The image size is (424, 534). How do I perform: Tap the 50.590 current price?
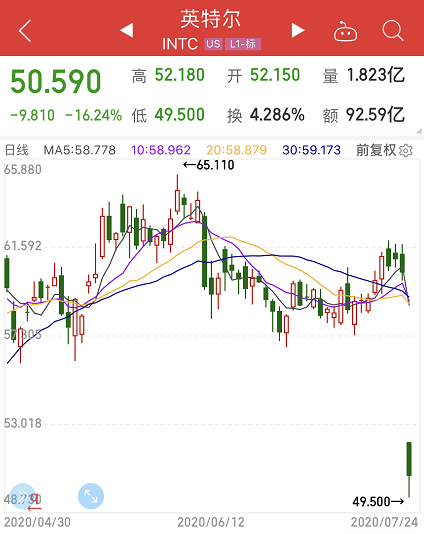coord(56,81)
